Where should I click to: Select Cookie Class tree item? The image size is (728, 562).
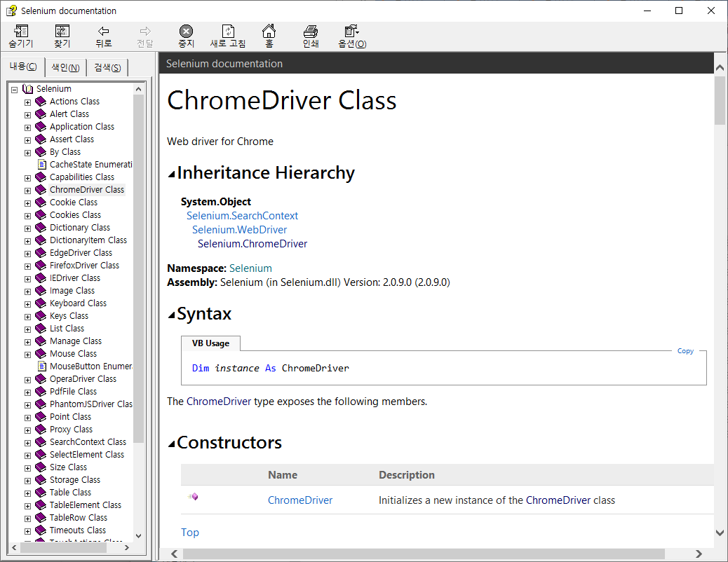[74, 203]
